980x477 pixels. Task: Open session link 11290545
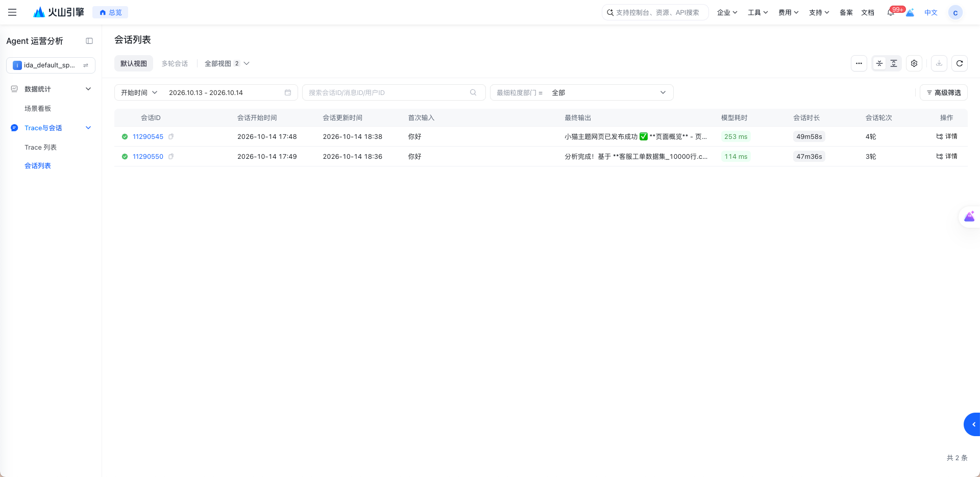point(148,136)
